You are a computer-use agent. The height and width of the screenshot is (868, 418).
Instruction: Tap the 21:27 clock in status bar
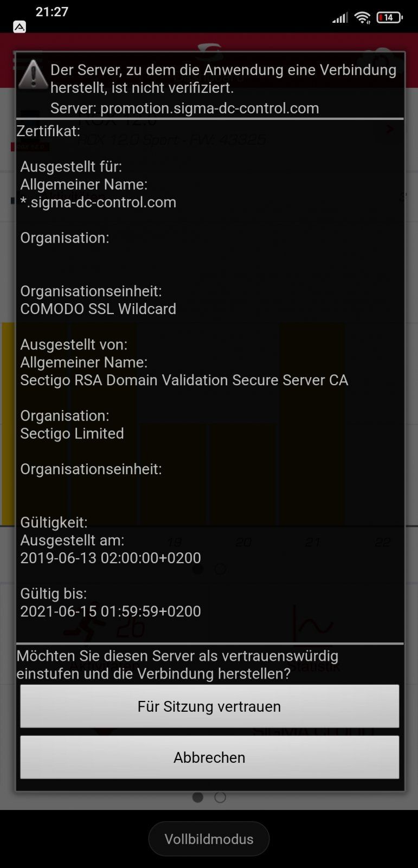(x=52, y=11)
